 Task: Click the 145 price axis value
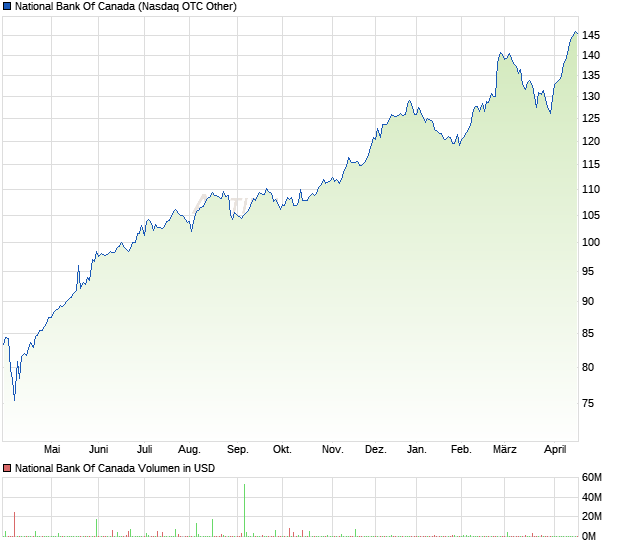click(x=591, y=36)
